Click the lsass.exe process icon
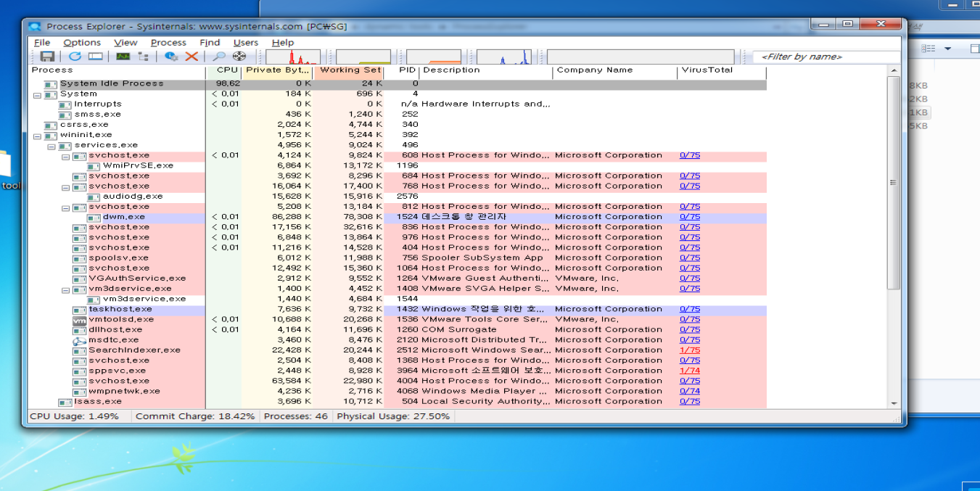980x491 pixels. click(x=65, y=402)
